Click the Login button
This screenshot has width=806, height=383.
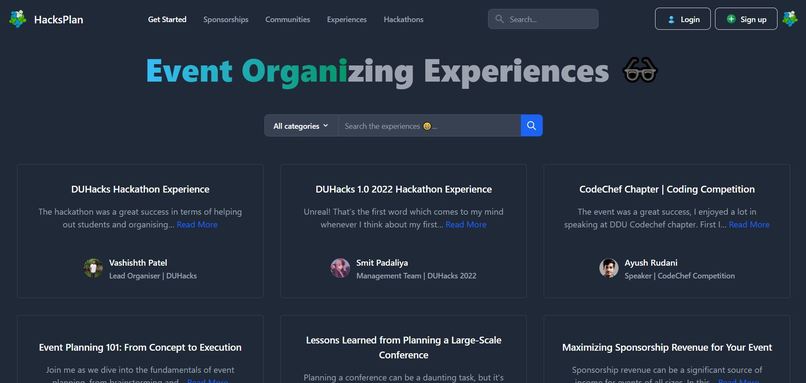tap(683, 19)
